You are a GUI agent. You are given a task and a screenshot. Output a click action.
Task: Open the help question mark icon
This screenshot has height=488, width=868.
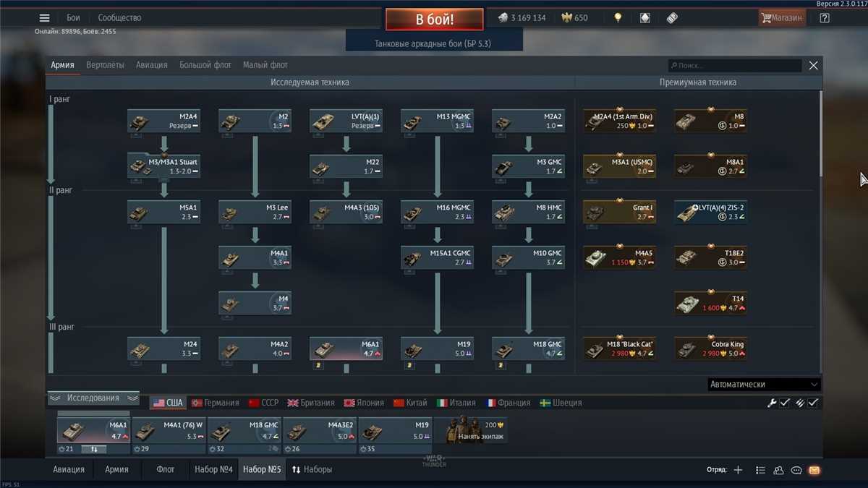(825, 18)
